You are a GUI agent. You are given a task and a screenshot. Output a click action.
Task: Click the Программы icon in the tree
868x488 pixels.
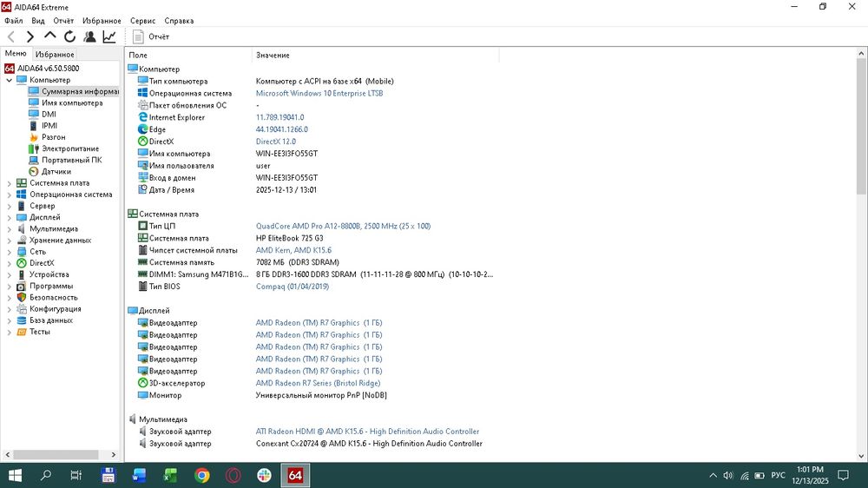[x=22, y=287]
